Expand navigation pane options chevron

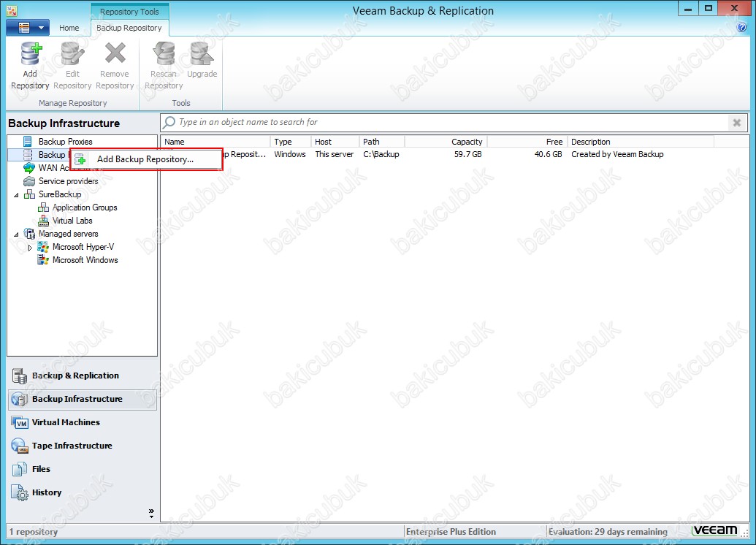tap(151, 513)
